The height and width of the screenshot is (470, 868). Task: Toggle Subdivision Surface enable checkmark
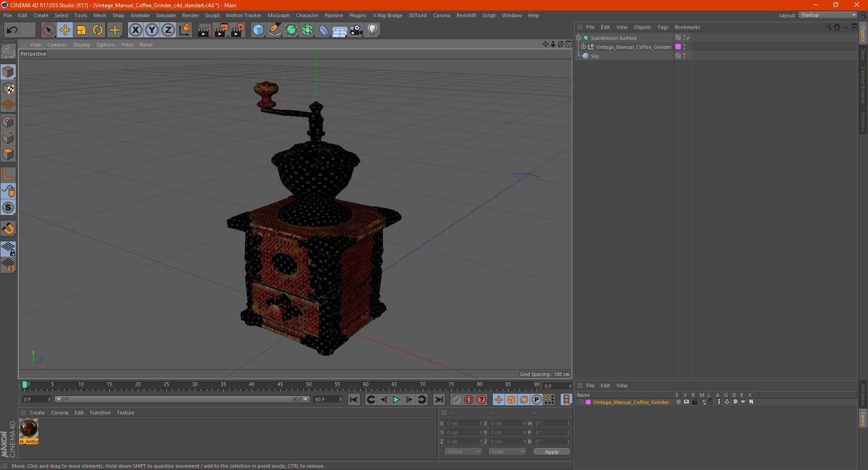click(689, 38)
